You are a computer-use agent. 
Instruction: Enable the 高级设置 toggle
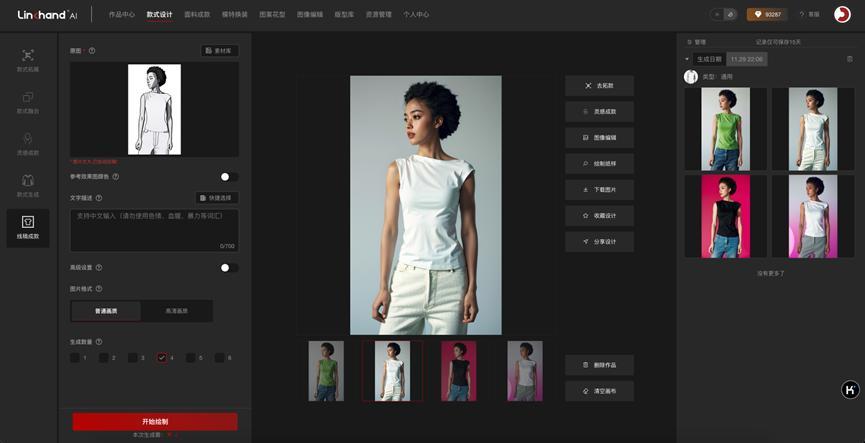(x=228, y=268)
